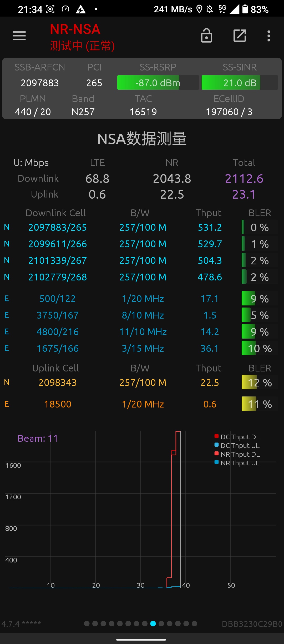Viewport: 284px width, 644px height.
Task: Tap the ECellID value 197060 / 3
Action: tap(229, 112)
